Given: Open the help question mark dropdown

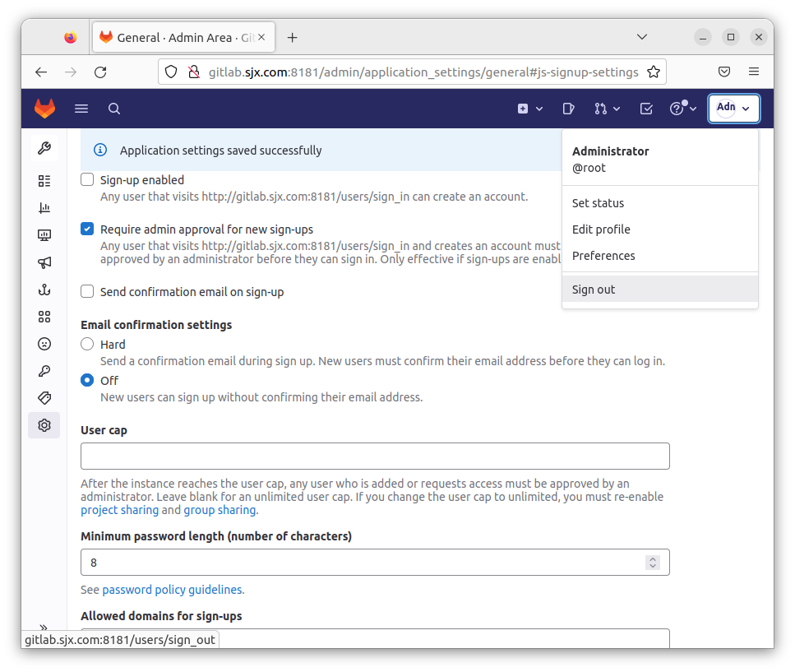Looking at the screenshot, I should point(683,109).
